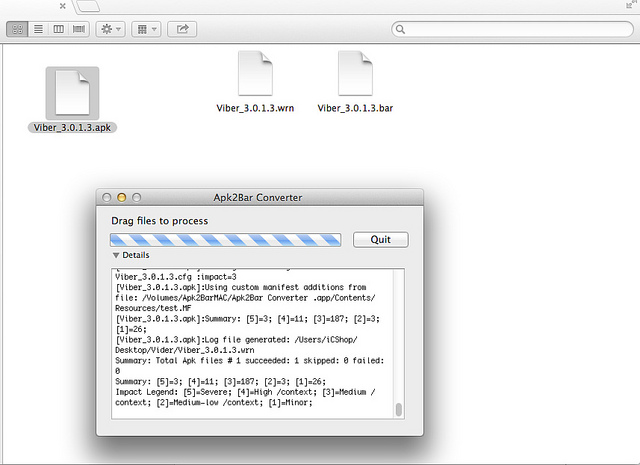Image resolution: width=640 pixels, height=465 pixels.
Task: Close the Finder tab with the x
Action: (x=62, y=6)
